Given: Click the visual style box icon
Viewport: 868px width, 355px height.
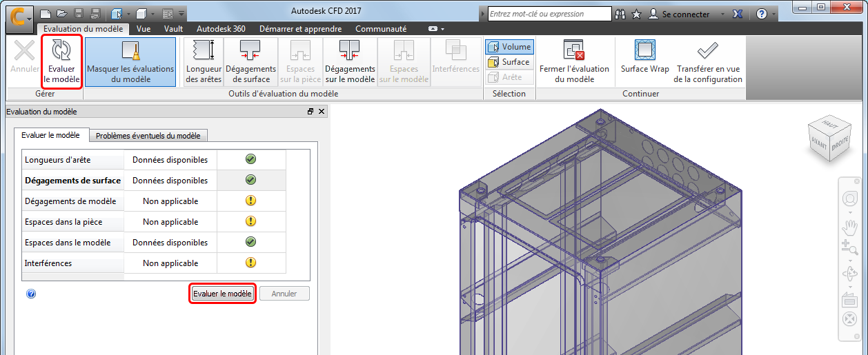Looking at the screenshot, I should pos(141,13).
